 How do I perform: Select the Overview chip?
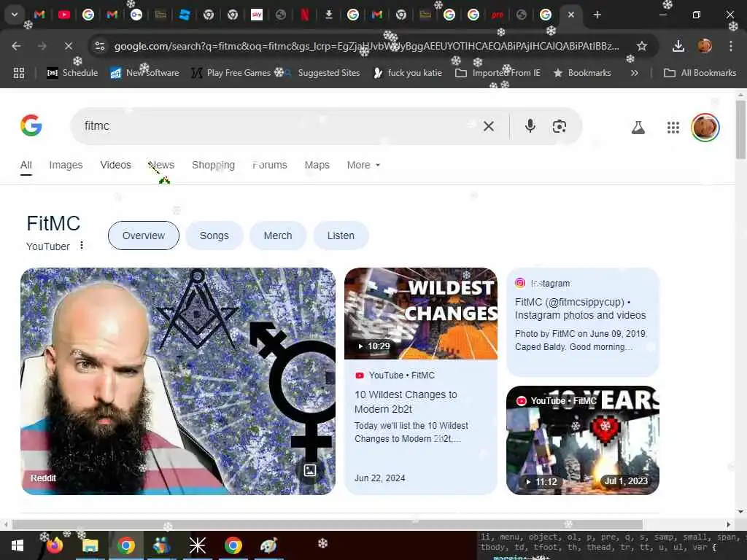point(144,236)
